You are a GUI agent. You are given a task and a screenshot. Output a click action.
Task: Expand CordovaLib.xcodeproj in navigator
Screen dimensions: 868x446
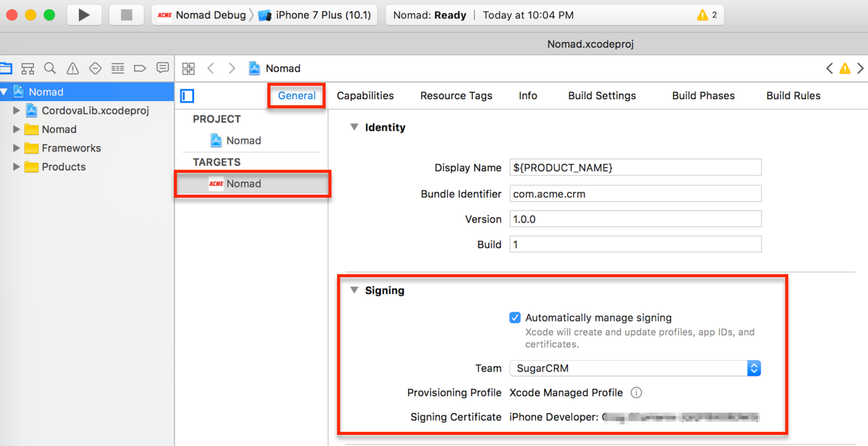(x=16, y=110)
